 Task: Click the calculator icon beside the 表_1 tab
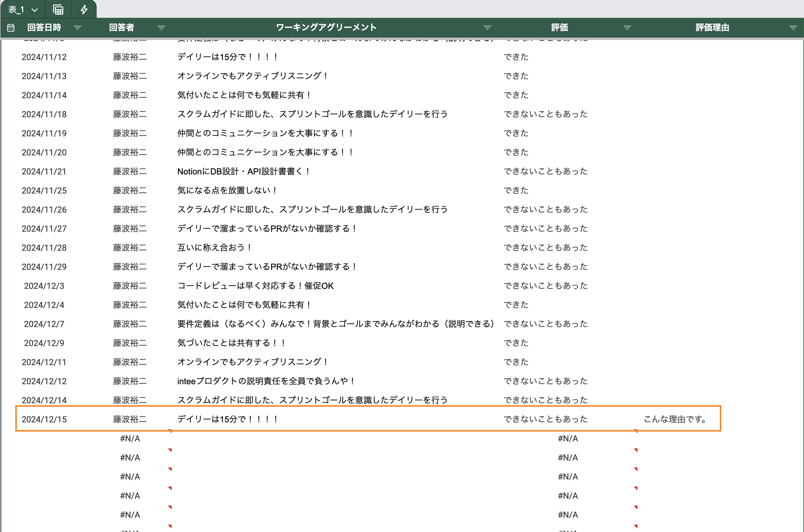coord(58,9)
